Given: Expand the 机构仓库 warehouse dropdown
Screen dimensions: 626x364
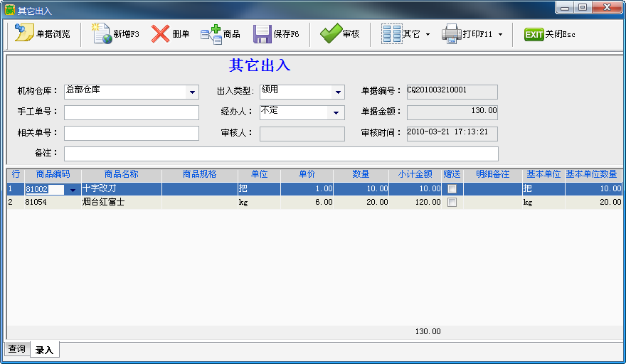Looking at the screenshot, I should coord(192,92).
